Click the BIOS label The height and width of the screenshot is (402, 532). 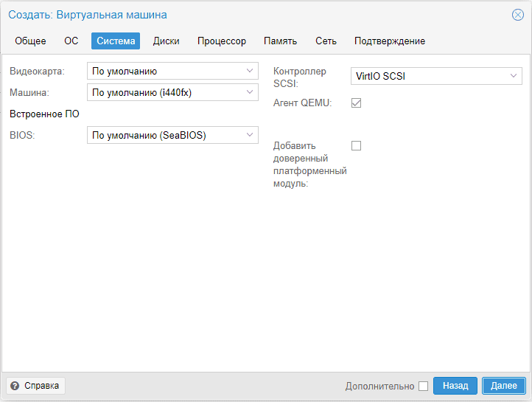pos(22,135)
